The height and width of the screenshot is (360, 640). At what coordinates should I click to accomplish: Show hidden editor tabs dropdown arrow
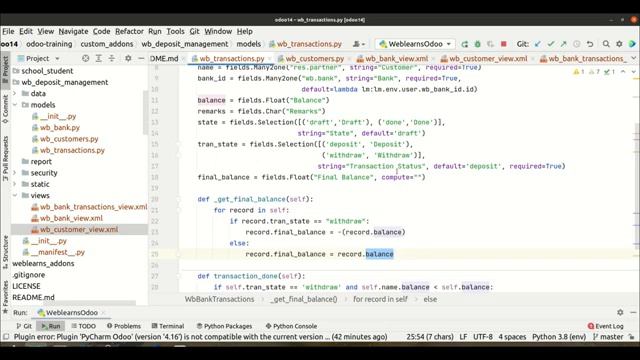point(633,58)
